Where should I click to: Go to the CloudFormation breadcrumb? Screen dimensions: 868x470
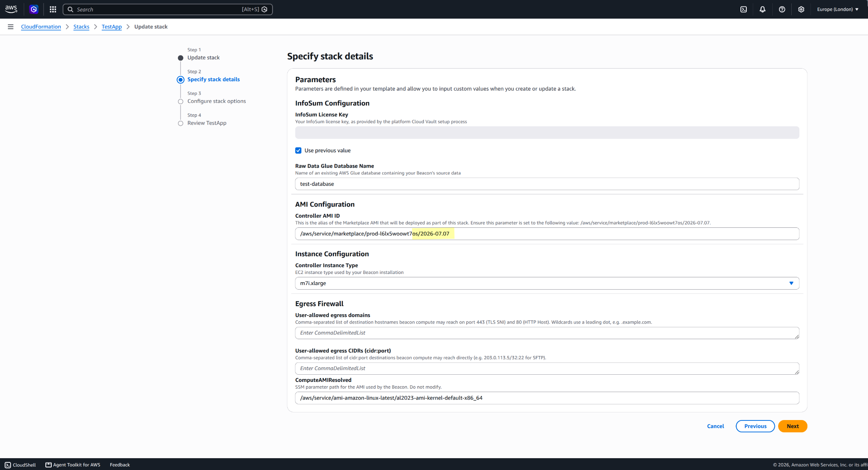[x=41, y=27]
